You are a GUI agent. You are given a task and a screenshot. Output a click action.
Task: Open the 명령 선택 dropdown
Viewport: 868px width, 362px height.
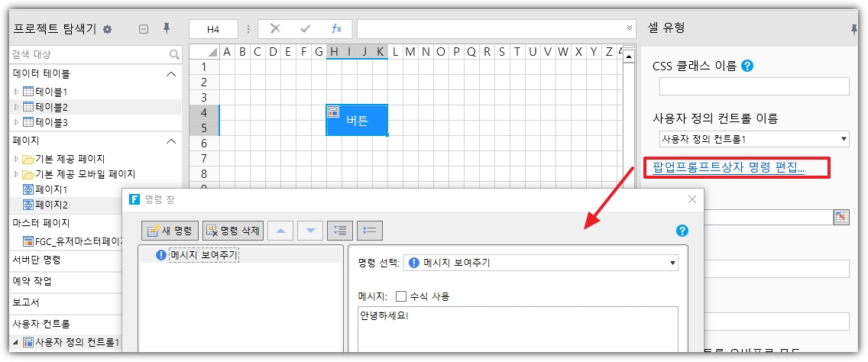[672, 263]
